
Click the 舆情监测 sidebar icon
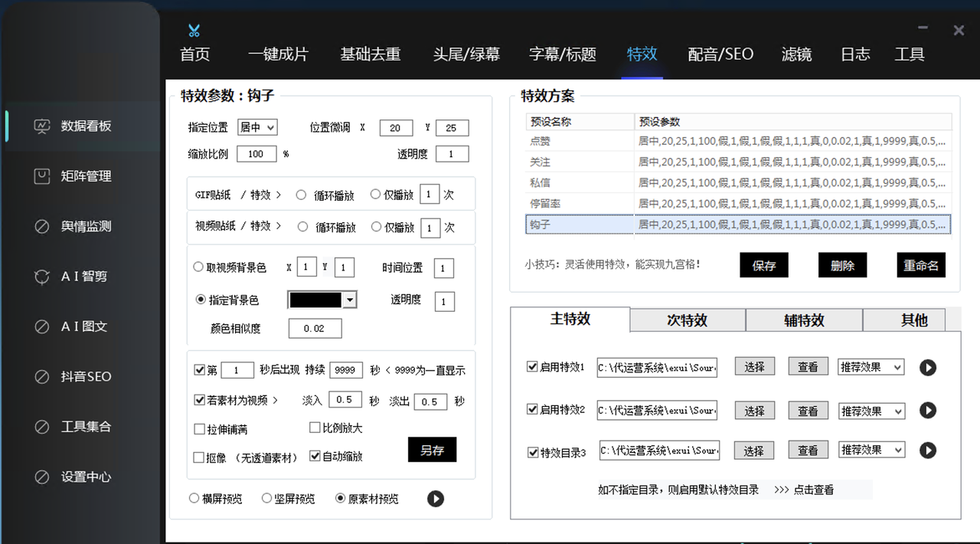pyautogui.click(x=42, y=227)
